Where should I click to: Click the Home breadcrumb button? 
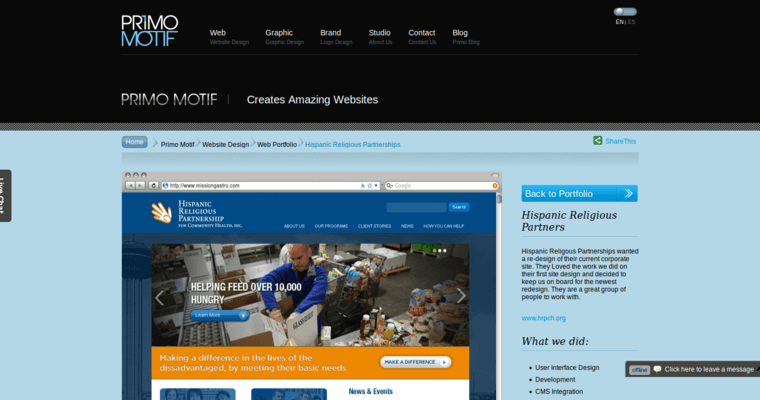(135, 142)
